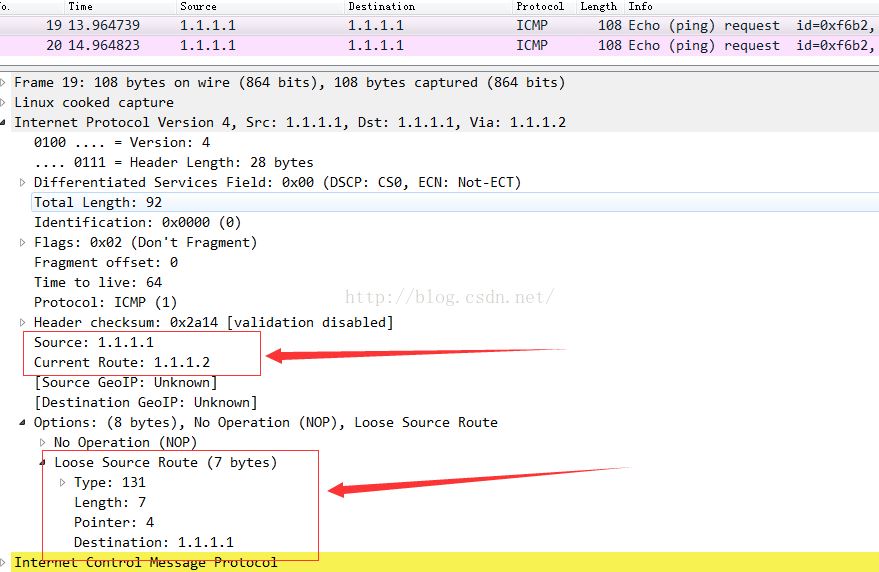
Task: Click the Info column header
Action: tap(640, 6)
